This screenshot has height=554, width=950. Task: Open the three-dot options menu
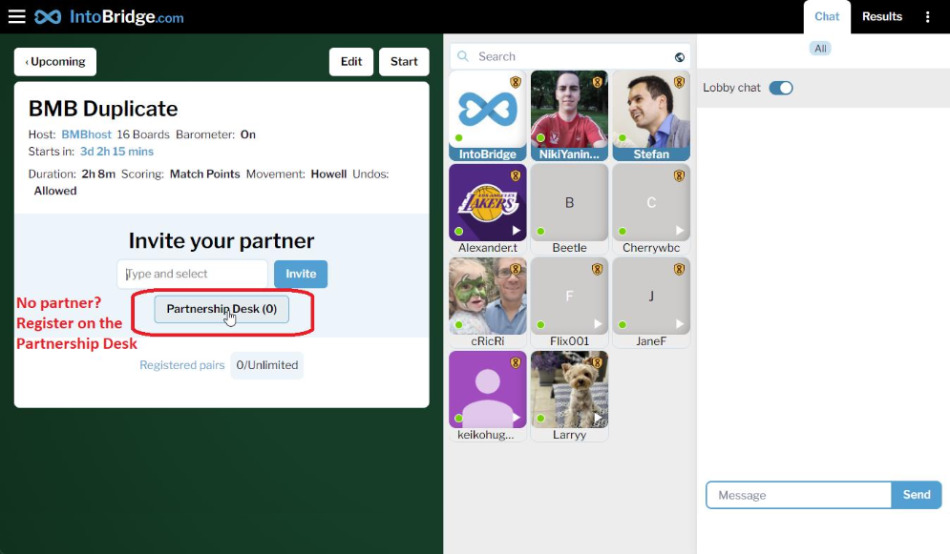(x=928, y=17)
